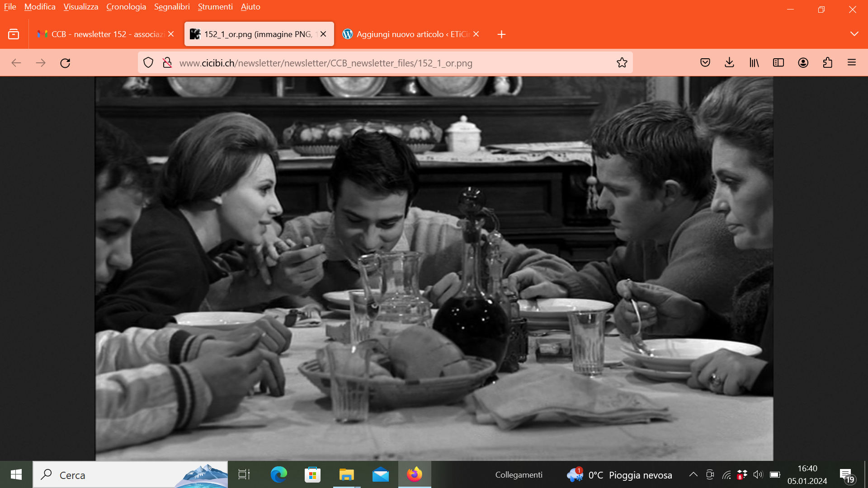Open the Downloads panel
868x488 pixels.
click(729, 63)
